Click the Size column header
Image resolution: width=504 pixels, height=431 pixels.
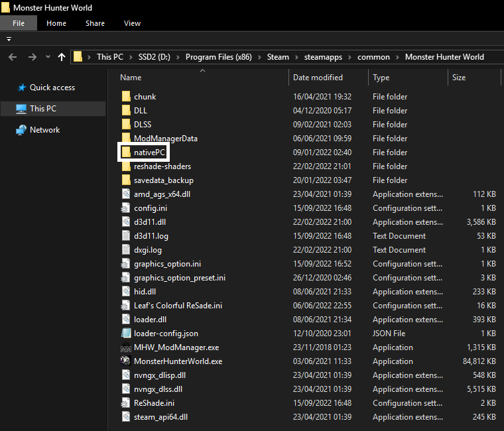click(459, 78)
